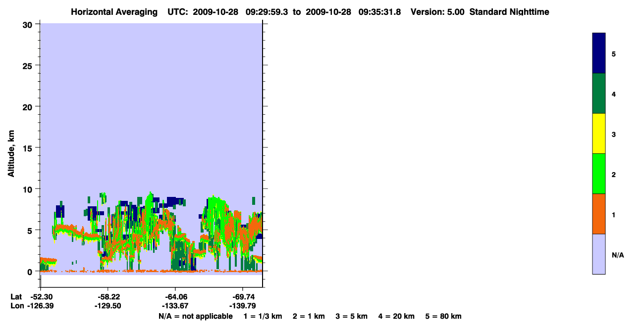Click the orange colorbar segment labeled 1
Viewport: 644px width, 330px height.
tap(599, 214)
